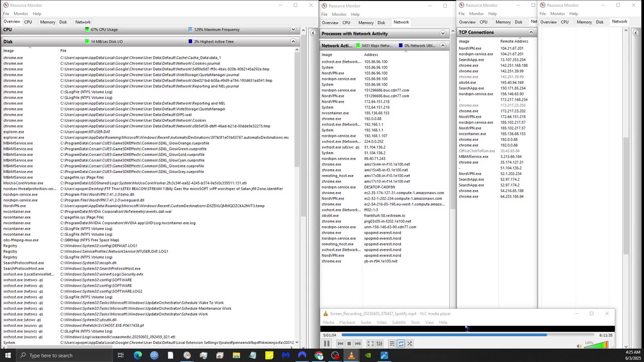Click the '67% CPU Usage' status text
Viewport: 644px width, 362px height.
(104, 30)
